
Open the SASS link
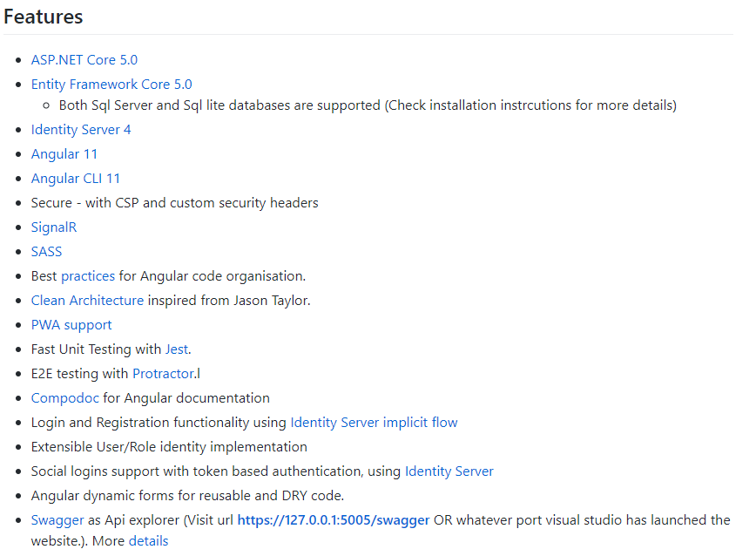tap(47, 252)
